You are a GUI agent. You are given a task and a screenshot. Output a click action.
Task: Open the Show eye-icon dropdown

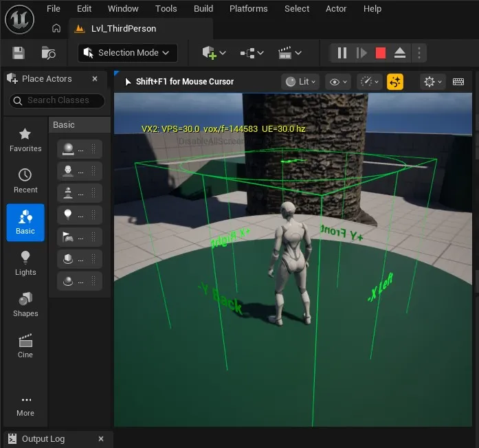338,82
